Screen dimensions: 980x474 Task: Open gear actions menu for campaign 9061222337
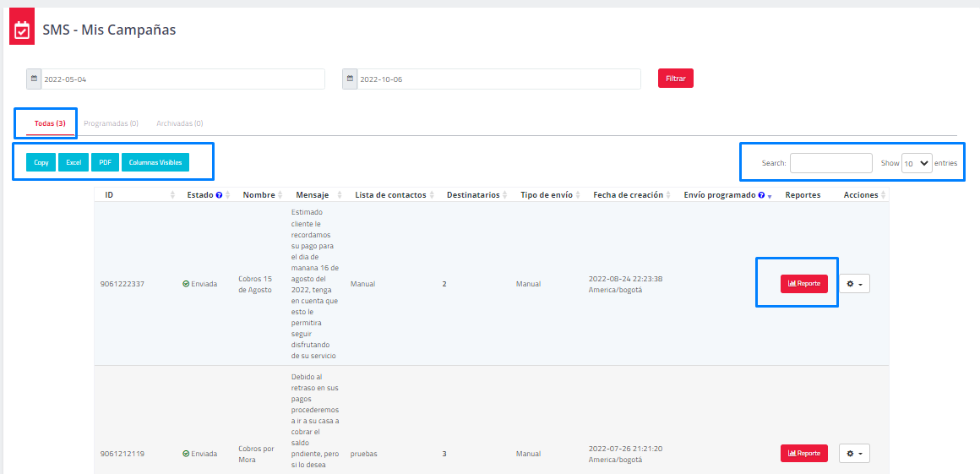(x=854, y=284)
